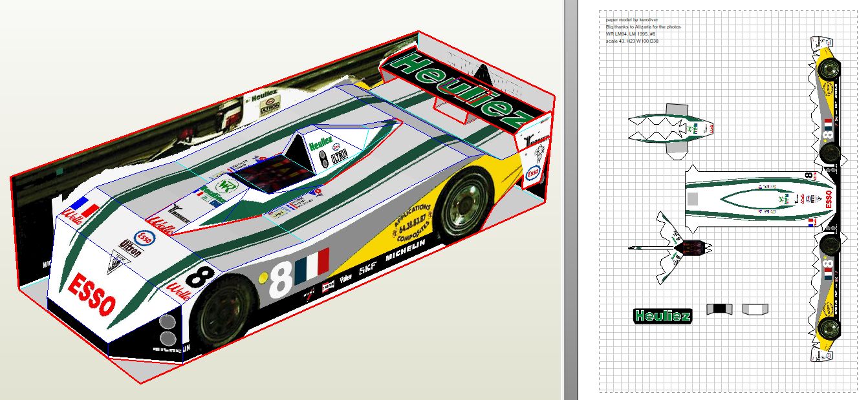868x400 pixels.
Task: Click the twin grey headlights on 3D car front
Action: pos(167,331)
